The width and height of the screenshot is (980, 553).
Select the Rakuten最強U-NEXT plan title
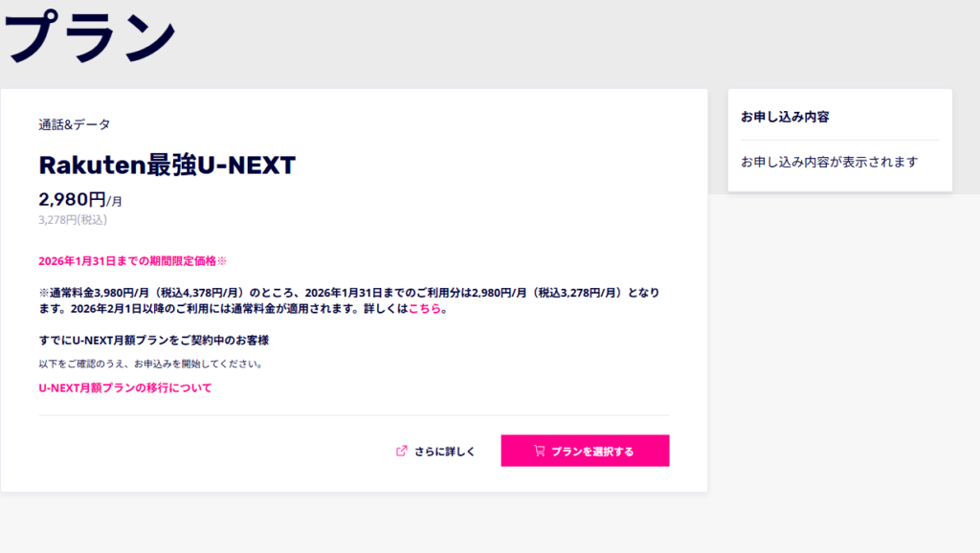(167, 166)
